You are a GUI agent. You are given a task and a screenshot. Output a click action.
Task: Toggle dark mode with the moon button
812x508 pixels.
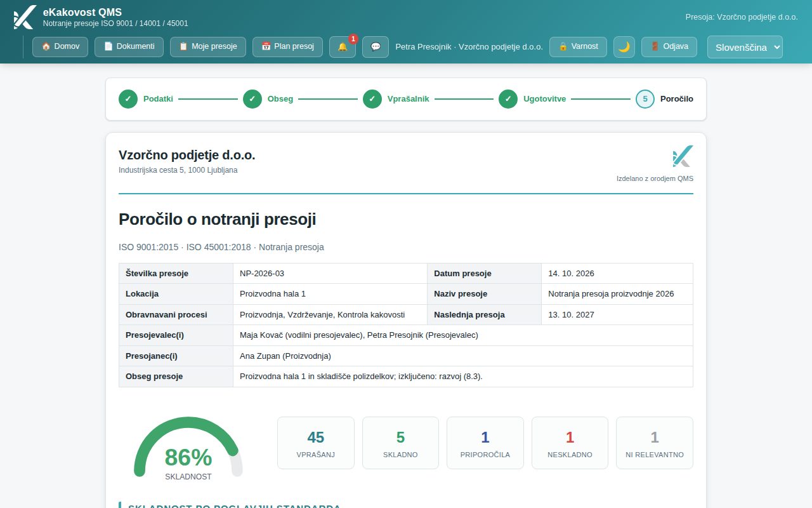click(x=624, y=47)
